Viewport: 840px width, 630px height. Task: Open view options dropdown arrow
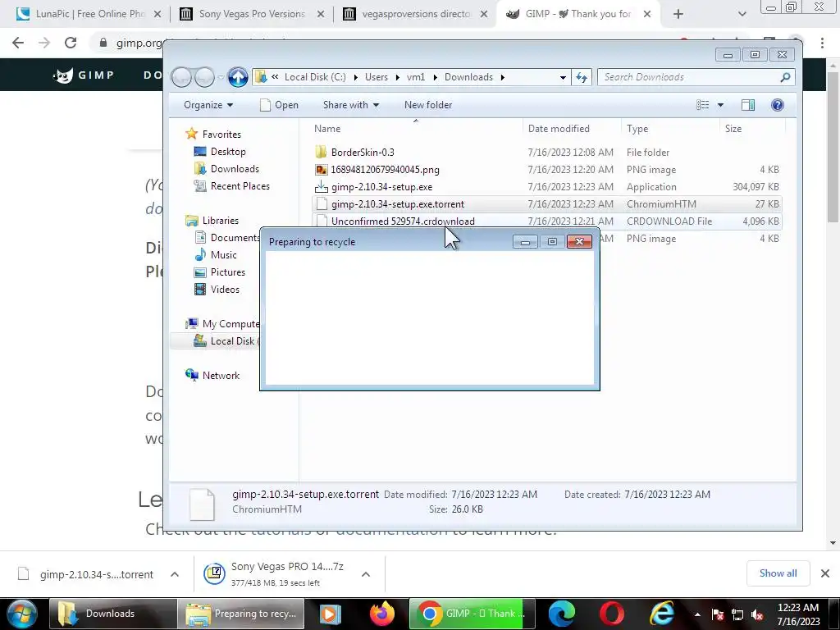pos(720,105)
